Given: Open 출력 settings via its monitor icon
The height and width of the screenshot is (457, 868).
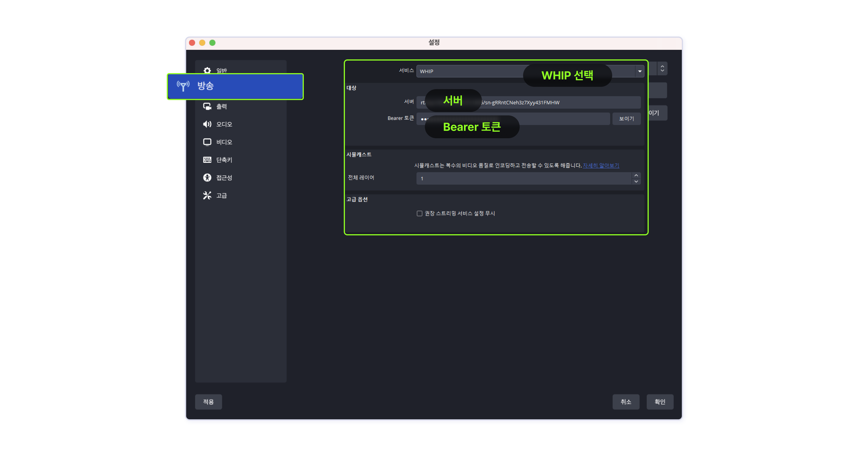Looking at the screenshot, I should (x=207, y=107).
